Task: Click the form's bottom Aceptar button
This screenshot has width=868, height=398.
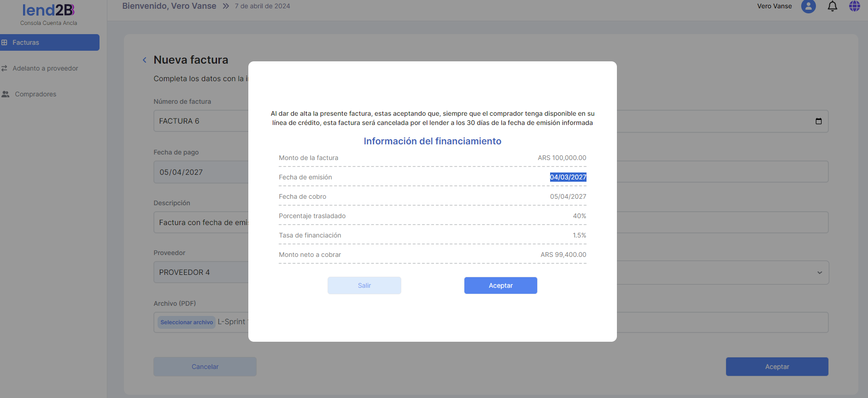Action: [x=777, y=367]
